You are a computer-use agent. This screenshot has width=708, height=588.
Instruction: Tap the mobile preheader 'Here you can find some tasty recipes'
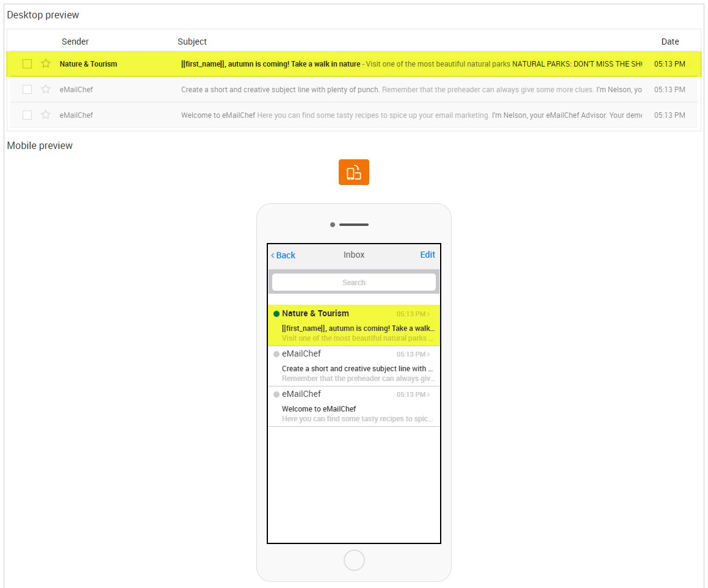(357, 419)
